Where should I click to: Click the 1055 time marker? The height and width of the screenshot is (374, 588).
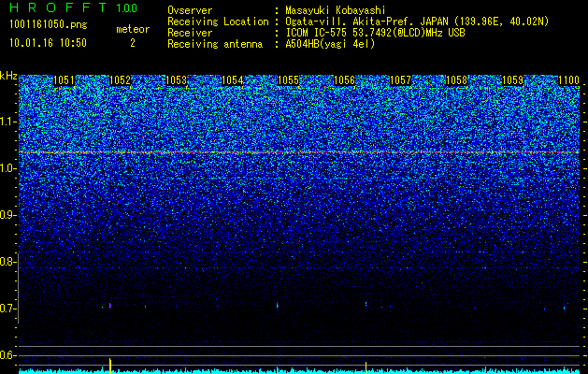tap(288, 80)
